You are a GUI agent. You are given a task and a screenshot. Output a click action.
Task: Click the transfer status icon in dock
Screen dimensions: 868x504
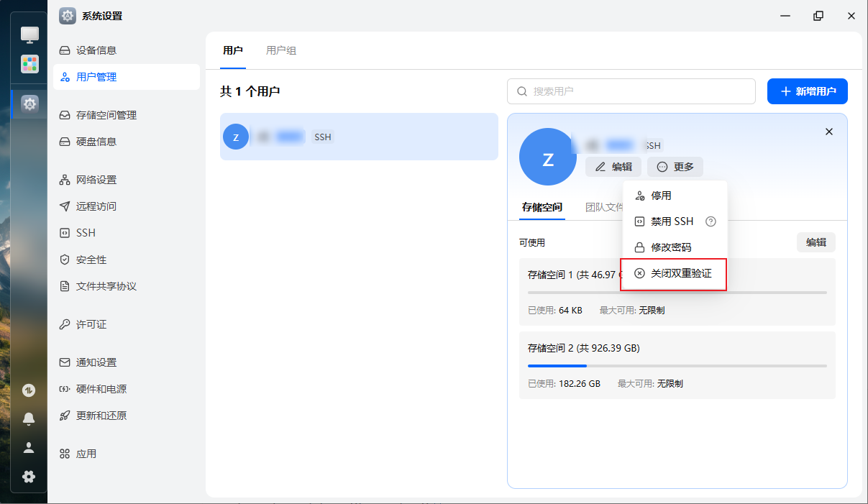point(29,390)
